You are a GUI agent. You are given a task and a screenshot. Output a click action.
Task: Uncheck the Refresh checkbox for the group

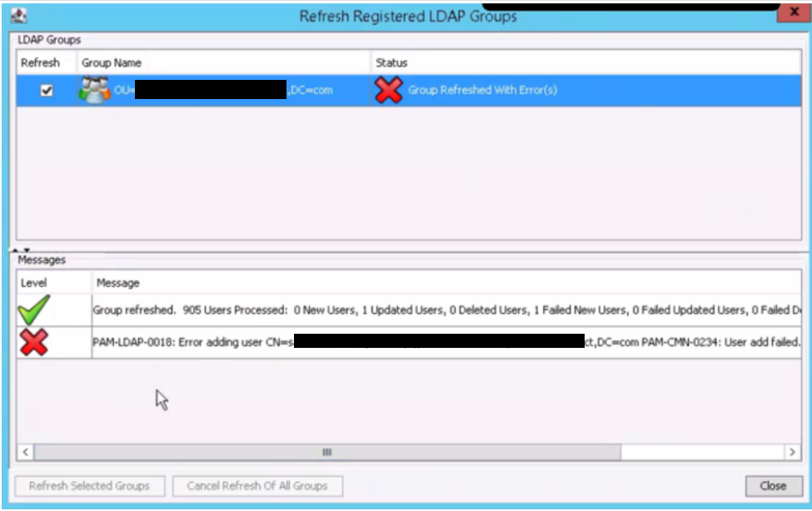(x=47, y=91)
